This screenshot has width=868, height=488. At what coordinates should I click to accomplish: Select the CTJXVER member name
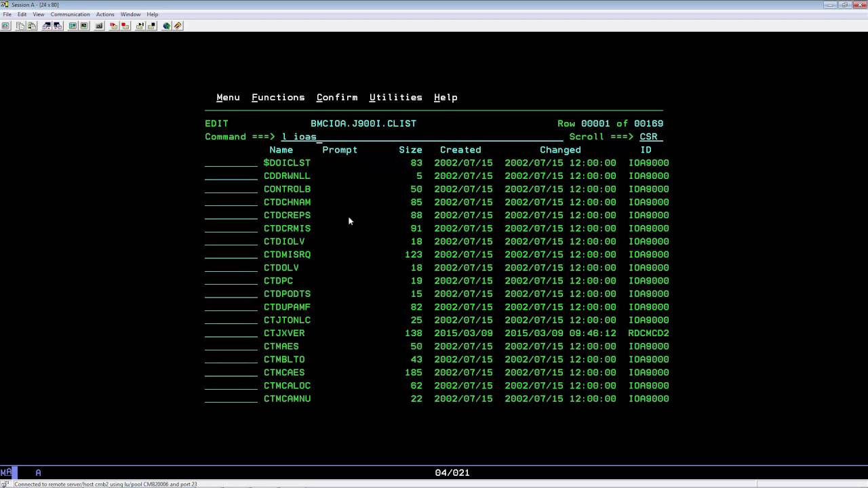284,333
